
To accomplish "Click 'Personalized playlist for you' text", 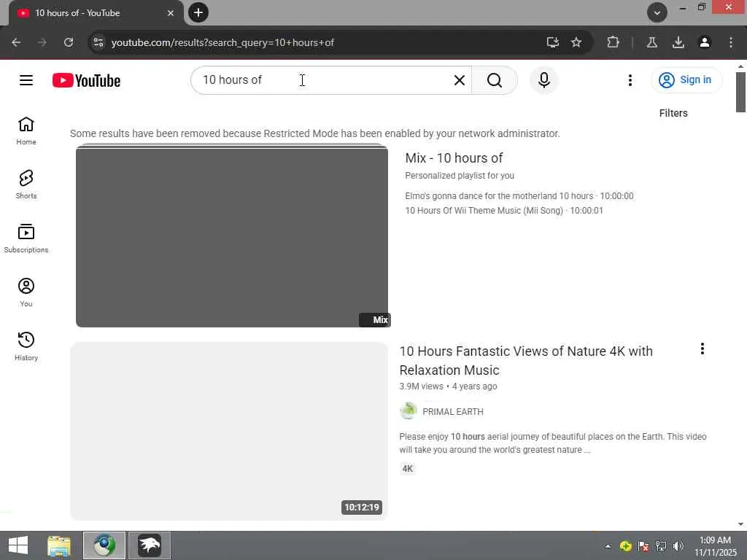I will pos(460,176).
